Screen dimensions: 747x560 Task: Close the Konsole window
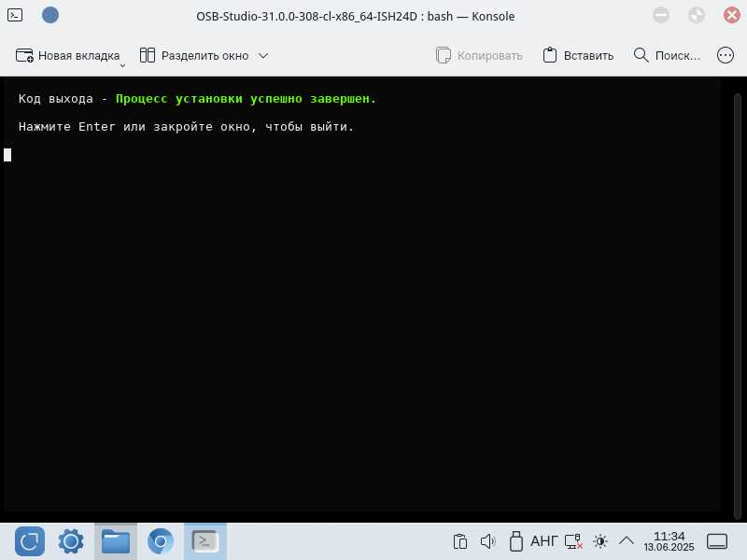click(732, 15)
